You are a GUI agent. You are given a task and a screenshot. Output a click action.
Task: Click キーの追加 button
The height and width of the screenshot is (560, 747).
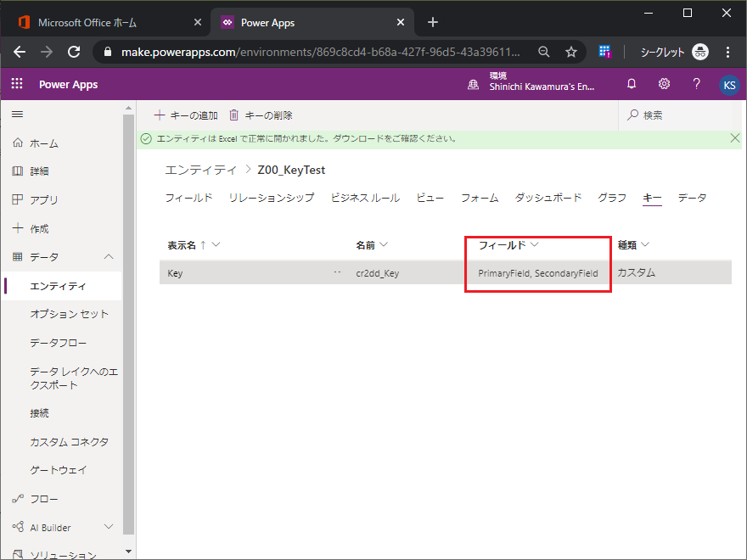[x=186, y=115]
